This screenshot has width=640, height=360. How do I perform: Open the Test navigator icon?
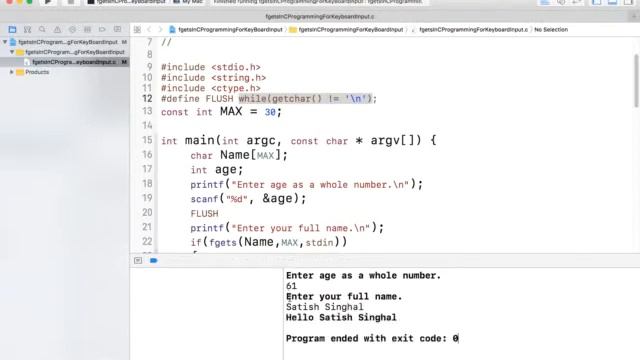[x=72, y=29]
